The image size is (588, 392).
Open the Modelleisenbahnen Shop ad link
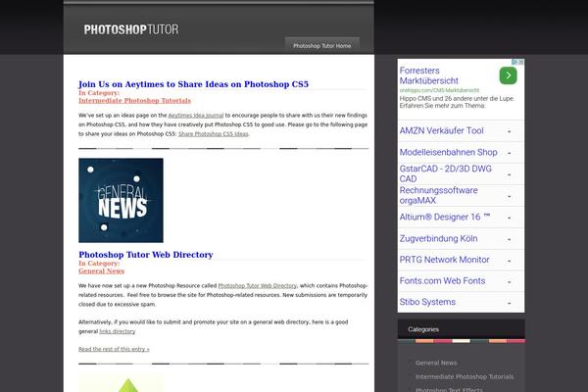pyautogui.click(x=448, y=152)
